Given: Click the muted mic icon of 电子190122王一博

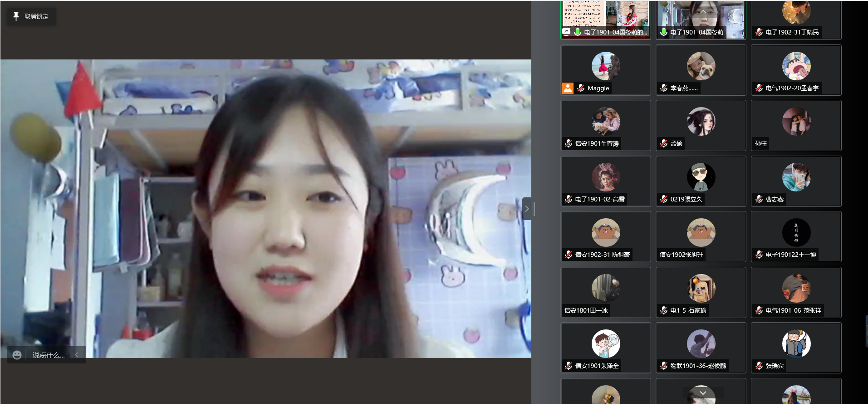Looking at the screenshot, I should (x=759, y=255).
